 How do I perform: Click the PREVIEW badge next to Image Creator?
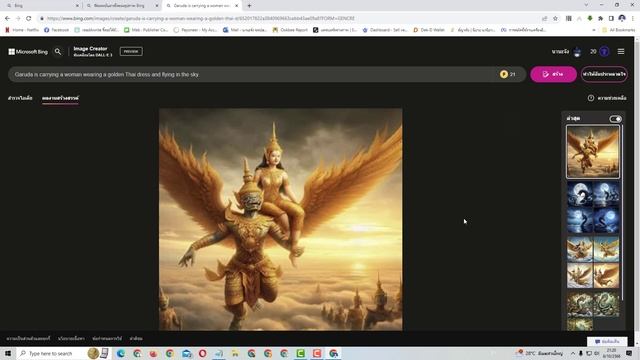click(131, 51)
